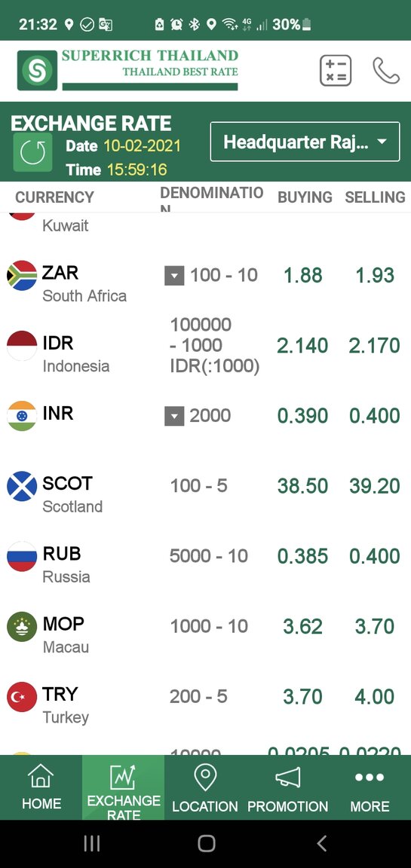Select the Scotland flag icon
This screenshot has width=411, height=868.
click(x=22, y=486)
